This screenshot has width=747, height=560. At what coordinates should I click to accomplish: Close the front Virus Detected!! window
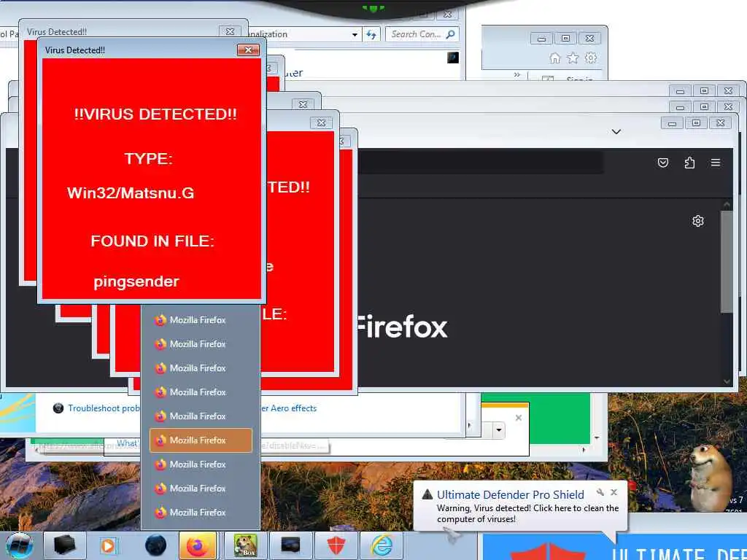pos(248,50)
